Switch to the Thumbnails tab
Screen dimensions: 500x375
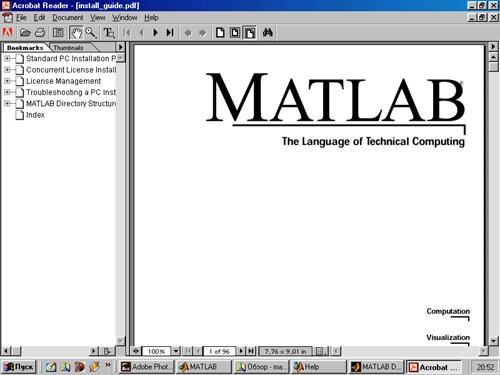point(68,48)
